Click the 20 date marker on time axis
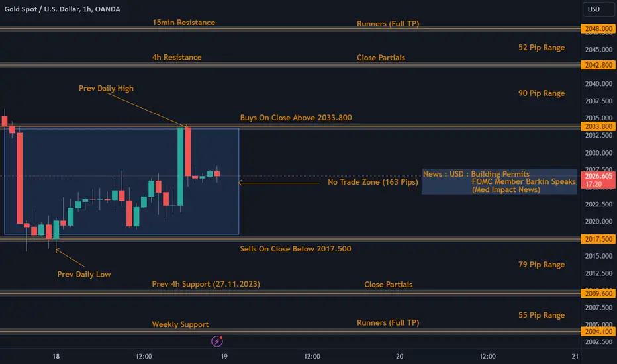 [x=399, y=356]
